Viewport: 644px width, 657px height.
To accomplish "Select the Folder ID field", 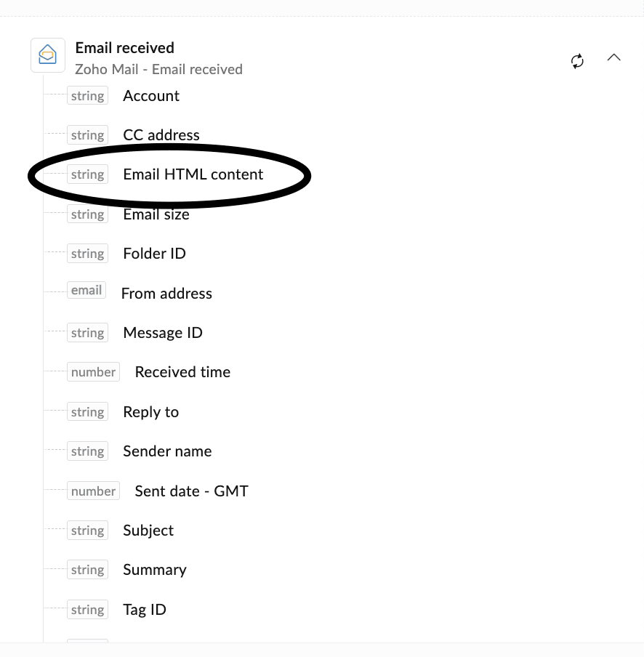I will click(154, 254).
